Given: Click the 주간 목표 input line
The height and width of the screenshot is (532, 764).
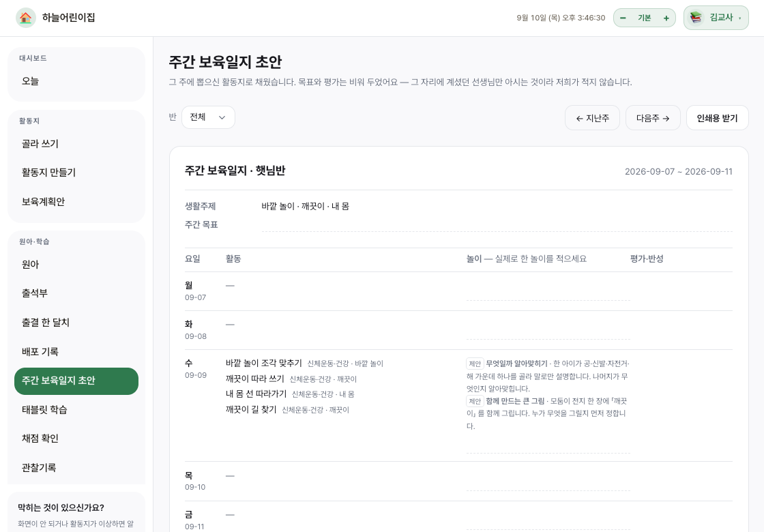Looking at the screenshot, I should click(497, 225).
